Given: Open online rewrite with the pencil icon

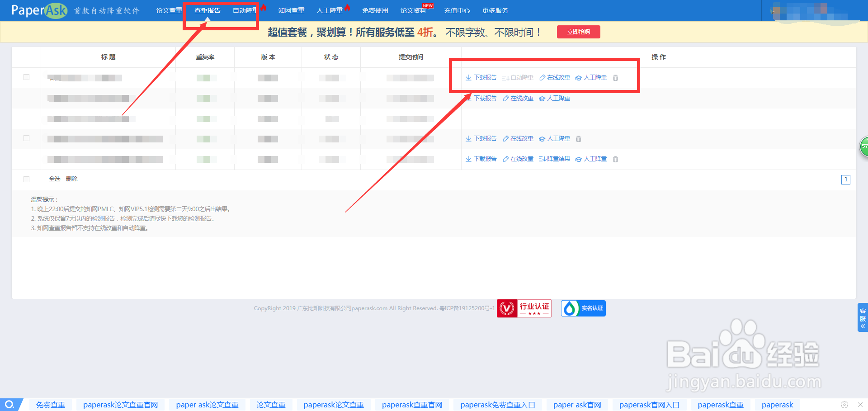Looking at the screenshot, I should 542,77.
